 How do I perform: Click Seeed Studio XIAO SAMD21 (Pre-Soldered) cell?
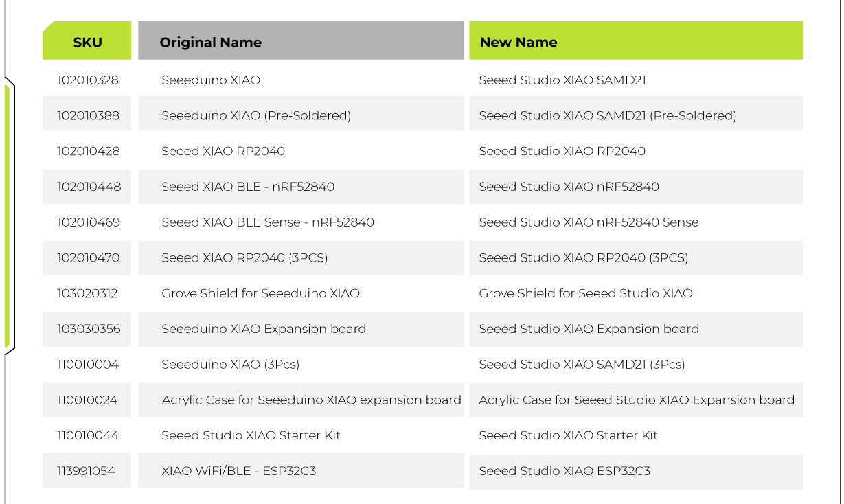pyautogui.click(x=607, y=116)
